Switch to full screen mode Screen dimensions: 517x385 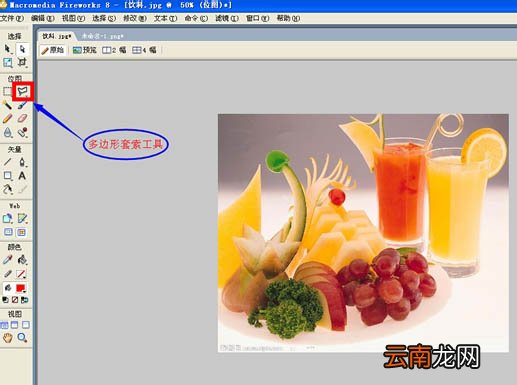(x=26, y=325)
